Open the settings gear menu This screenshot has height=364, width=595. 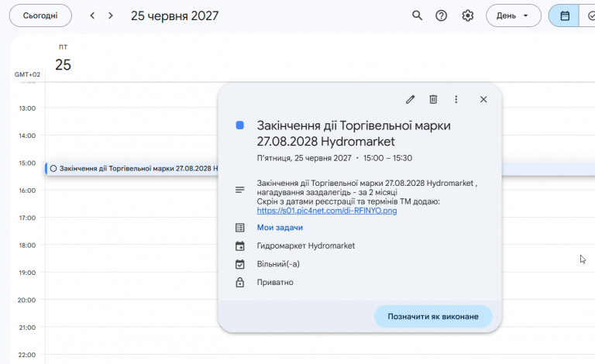pos(467,15)
